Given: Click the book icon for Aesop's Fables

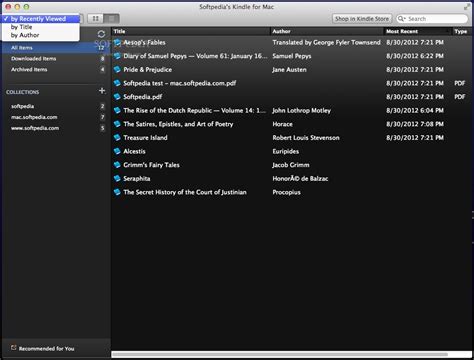Looking at the screenshot, I should coord(117,42).
